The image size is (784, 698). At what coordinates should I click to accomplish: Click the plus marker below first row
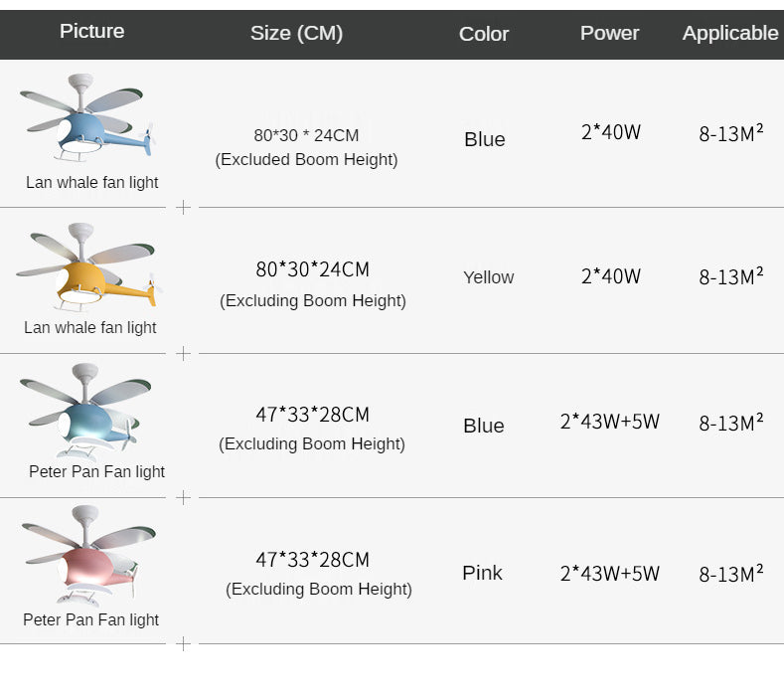183,207
